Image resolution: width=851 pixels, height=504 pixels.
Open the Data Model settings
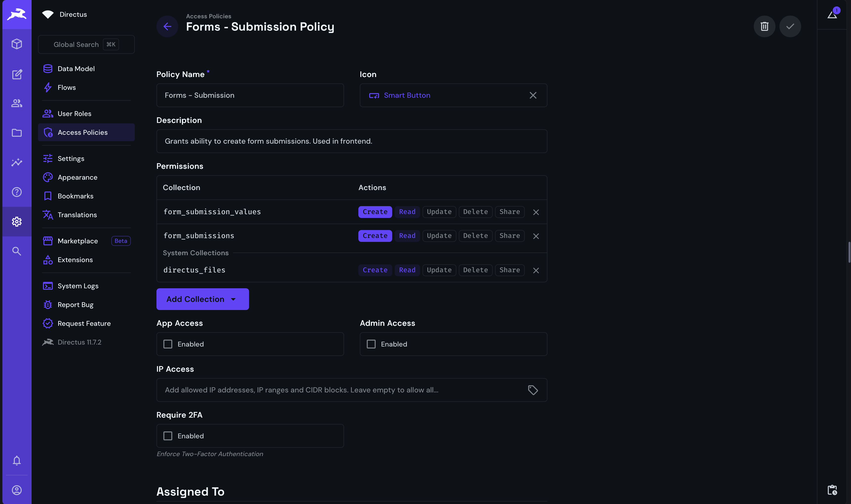[x=76, y=69]
